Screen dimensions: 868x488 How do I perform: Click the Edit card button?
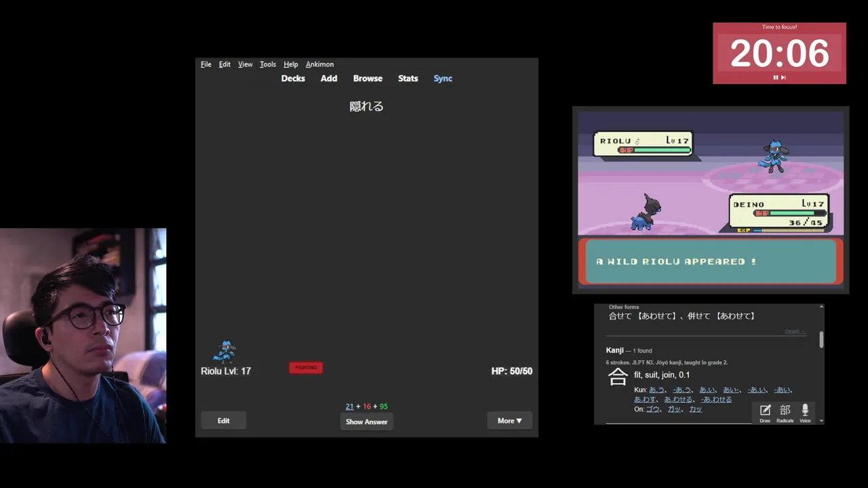(223, 421)
